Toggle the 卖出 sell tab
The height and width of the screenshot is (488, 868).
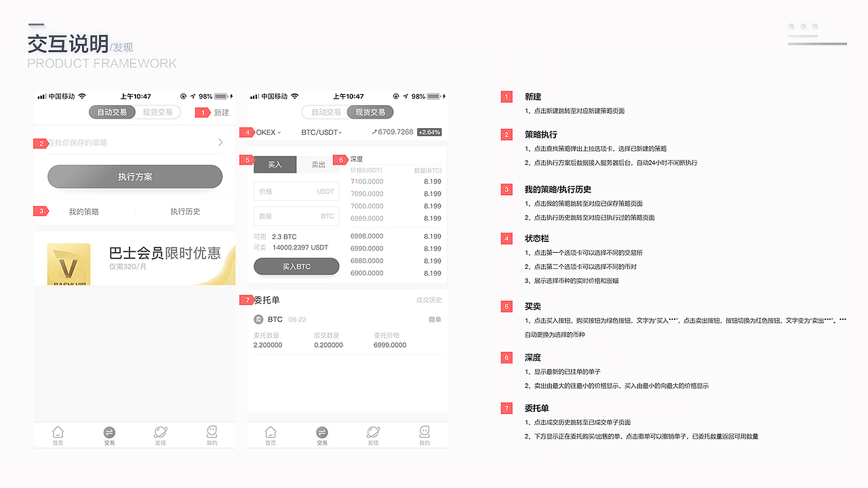pyautogui.click(x=318, y=164)
